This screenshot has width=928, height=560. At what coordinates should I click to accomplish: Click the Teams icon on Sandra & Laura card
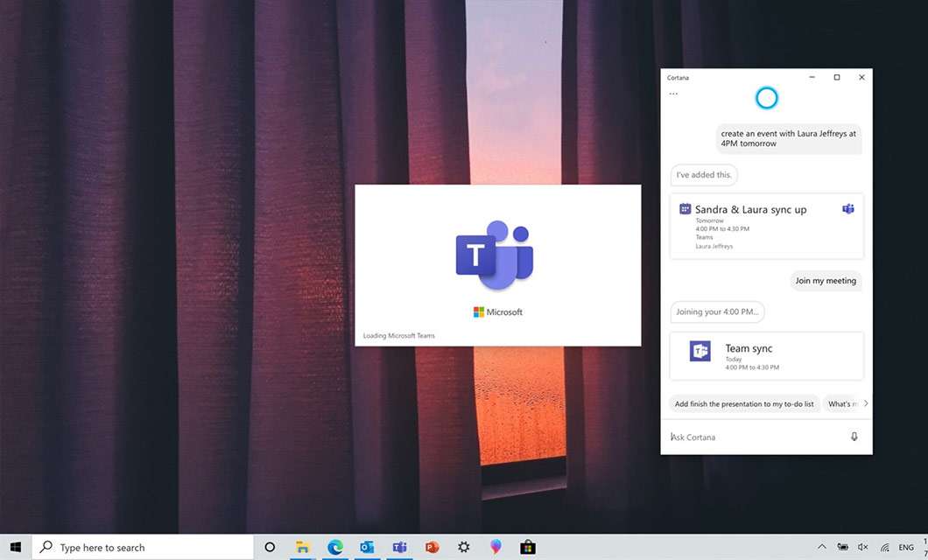click(x=847, y=209)
